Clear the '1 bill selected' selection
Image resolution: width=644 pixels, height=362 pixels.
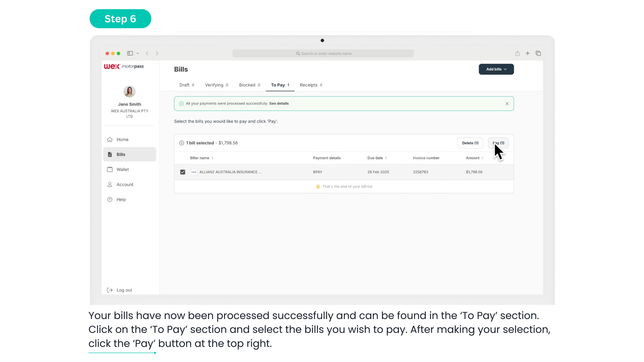pos(182,143)
